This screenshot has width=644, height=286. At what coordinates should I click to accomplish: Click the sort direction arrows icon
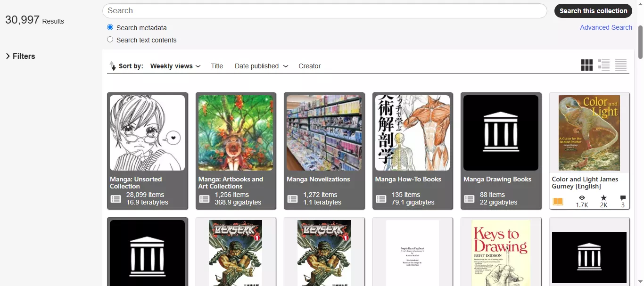[113, 66]
